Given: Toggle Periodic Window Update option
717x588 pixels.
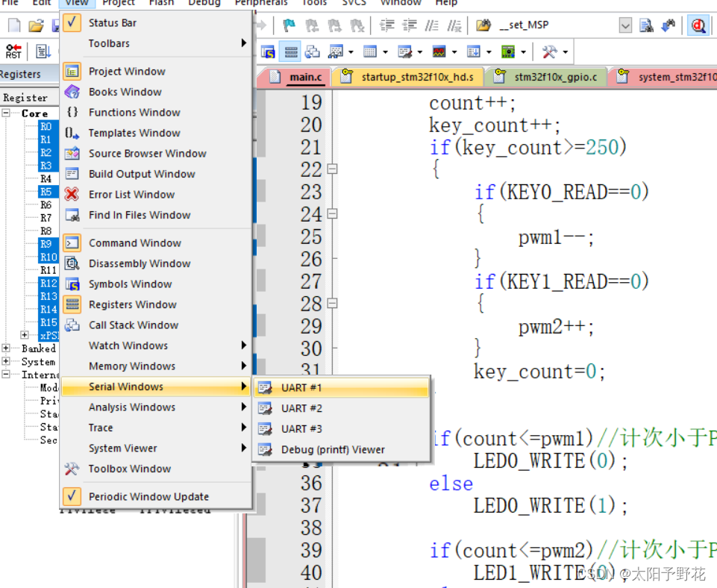Looking at the screenshot, I should click(x=72, y=496).
